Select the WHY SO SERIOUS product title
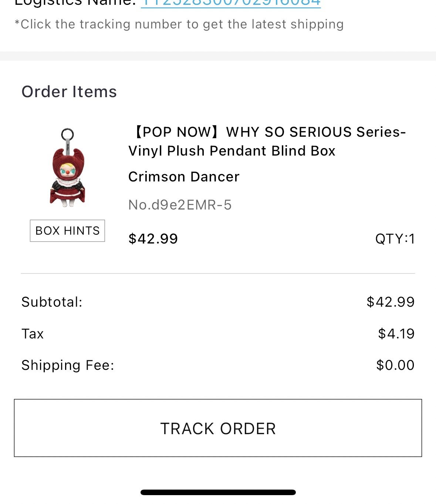Image resolution: width=436 pixels, height=504 pixels. (x=267, y=141)
